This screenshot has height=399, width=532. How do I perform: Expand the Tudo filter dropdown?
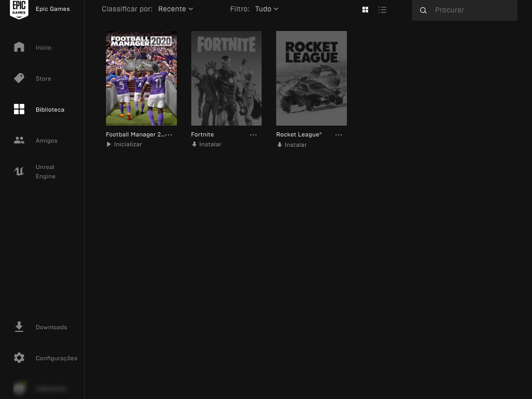click(x=267, y=9)
